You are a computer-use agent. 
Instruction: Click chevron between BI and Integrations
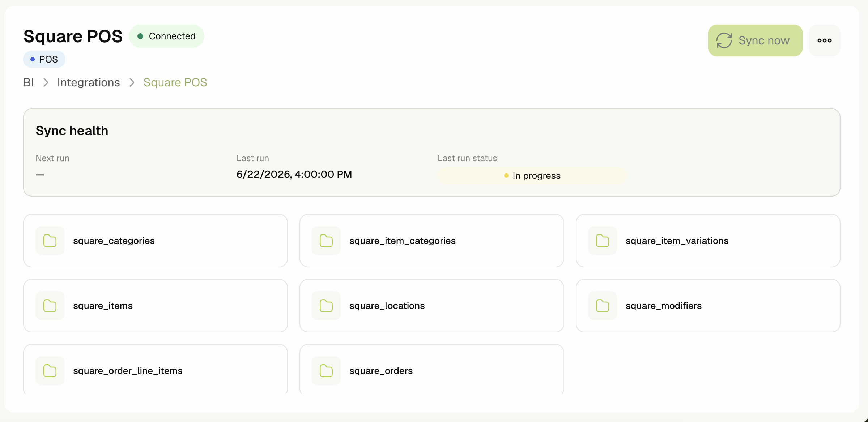click(x=46, y=82)
